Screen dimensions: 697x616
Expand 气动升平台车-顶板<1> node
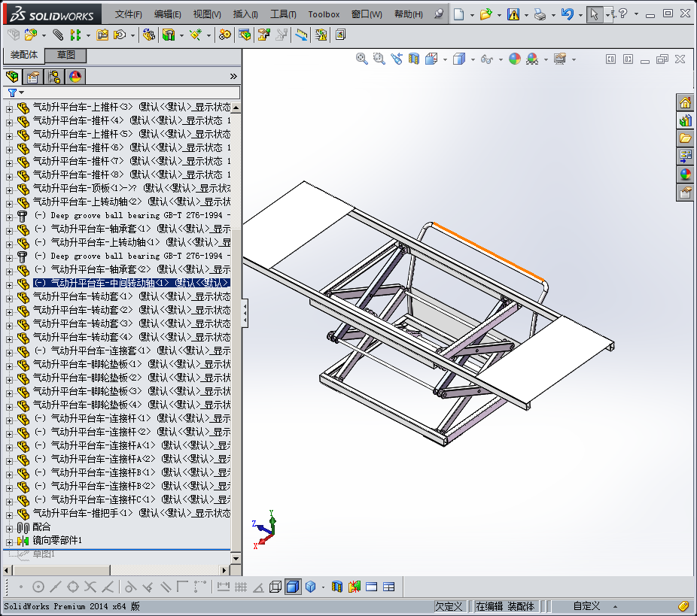(x=9, y=190)
